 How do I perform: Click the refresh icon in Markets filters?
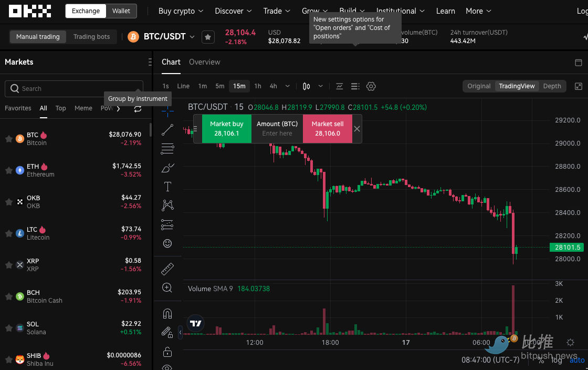(x=138, y=108)
